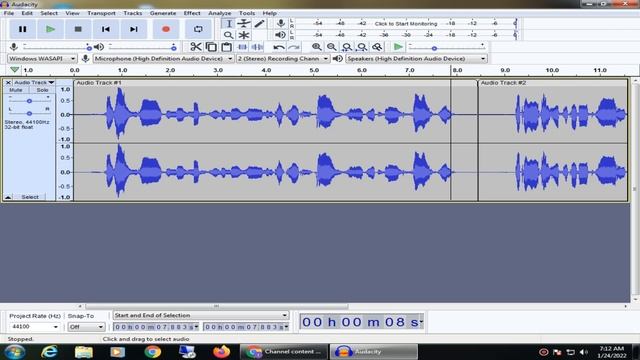The image size is (640, 360).
Task: Click the Audio Track #2 clip label
Action: click(503, 83)
